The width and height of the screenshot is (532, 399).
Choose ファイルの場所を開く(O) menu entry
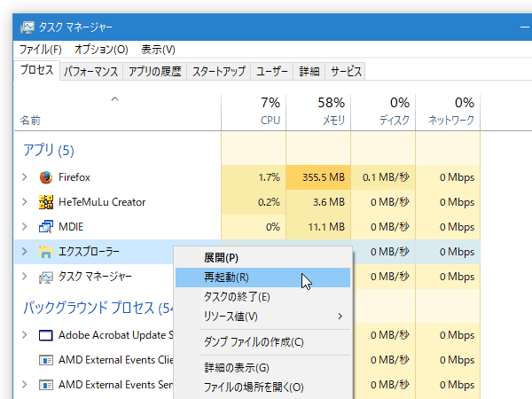pyautogui.click(x=263, y=387)
